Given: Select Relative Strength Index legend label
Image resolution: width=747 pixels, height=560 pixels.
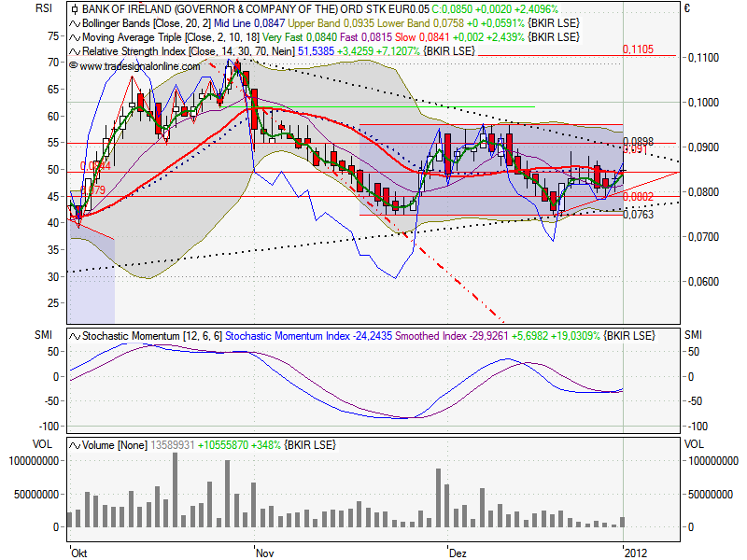Looking at the screenshot, I should (189, 51).
